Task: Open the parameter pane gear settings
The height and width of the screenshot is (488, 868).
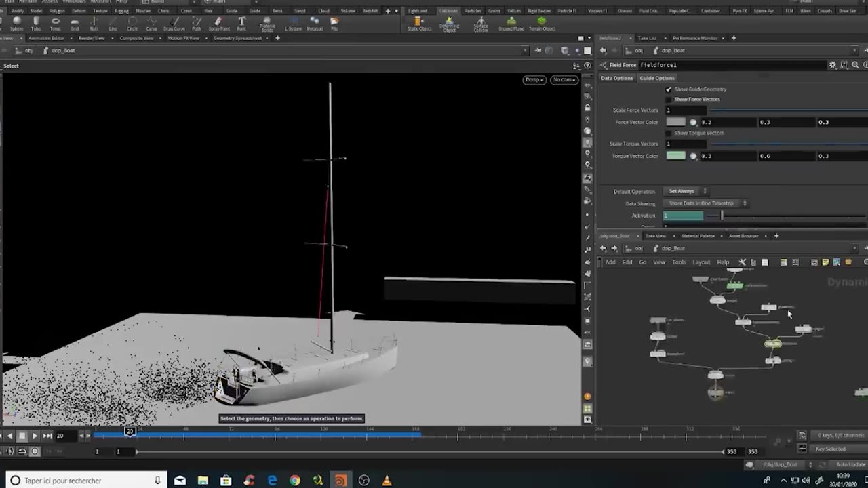Action: click(x=833, y=65)
